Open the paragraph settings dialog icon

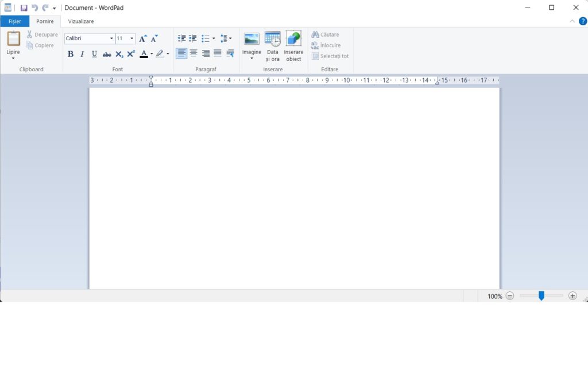pyautogui.click(x=230, y=53)
